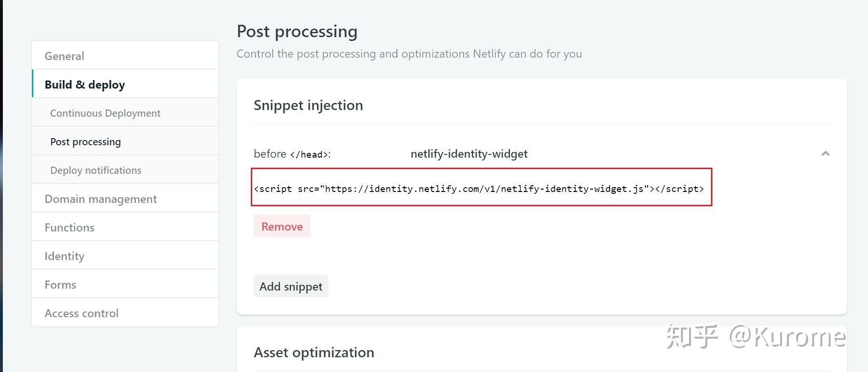Image resolution: width=868 pixels, height=372 pixels.
Task: Open Domain management settings
Action: 125,198
